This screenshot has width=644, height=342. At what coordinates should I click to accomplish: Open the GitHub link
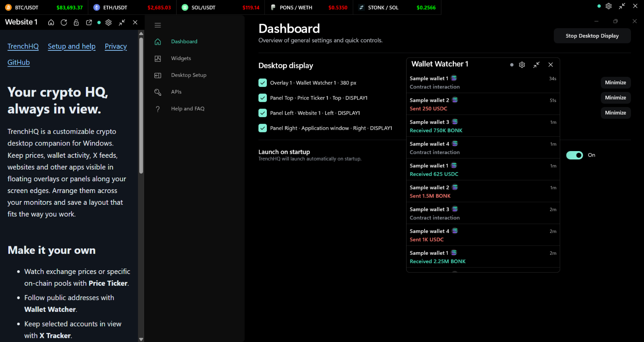pyautogui.click(x=18, y=63)
